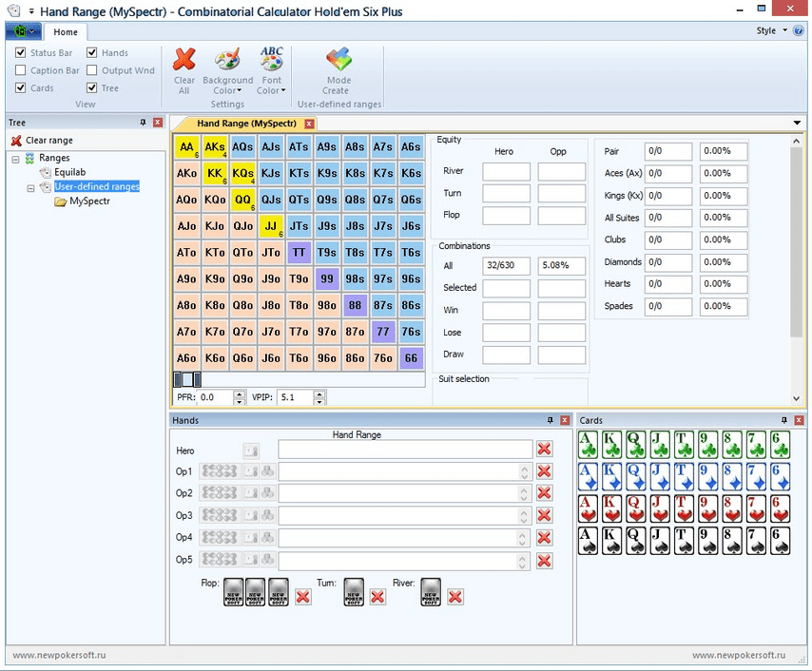
Task: Pick the 6 of clubs card
Action: pos(781,445)
